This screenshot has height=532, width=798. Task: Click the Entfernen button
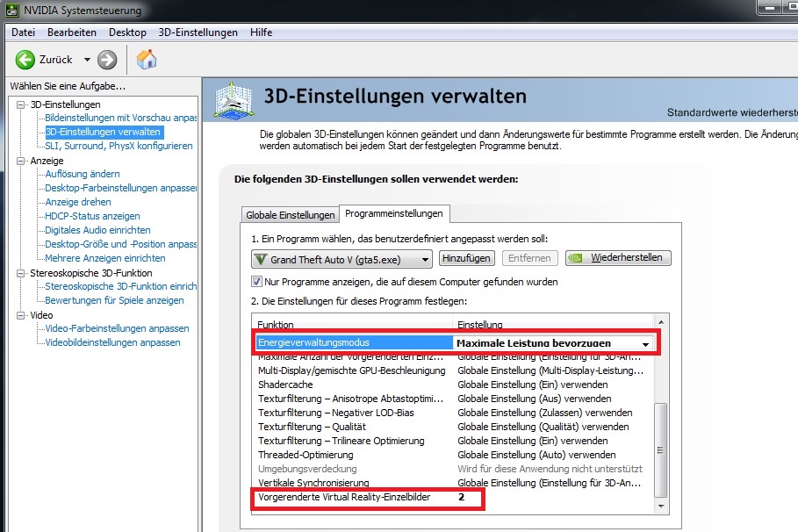529,258
